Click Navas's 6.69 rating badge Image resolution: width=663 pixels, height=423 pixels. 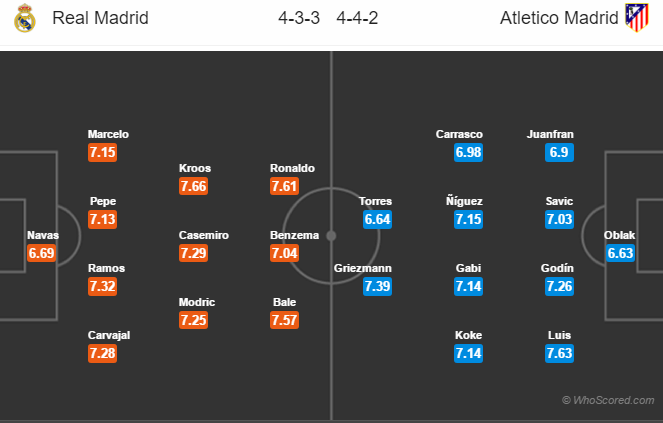tap(43, 253)
